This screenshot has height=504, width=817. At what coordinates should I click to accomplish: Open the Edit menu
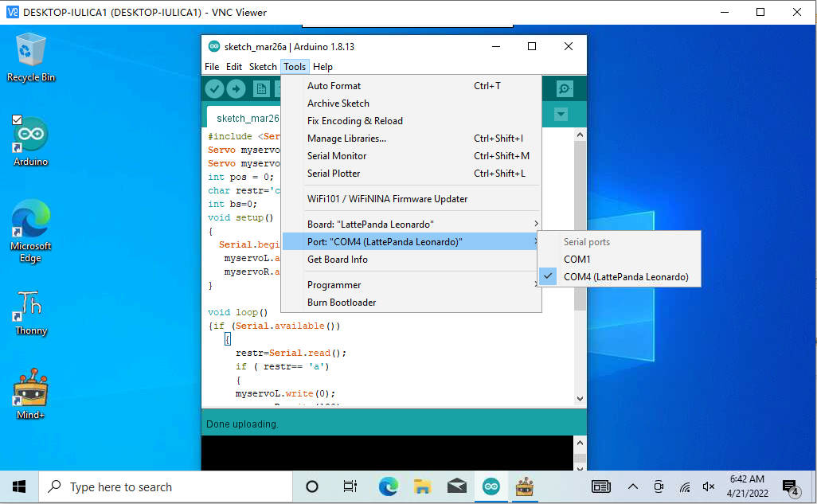point(234,67)
